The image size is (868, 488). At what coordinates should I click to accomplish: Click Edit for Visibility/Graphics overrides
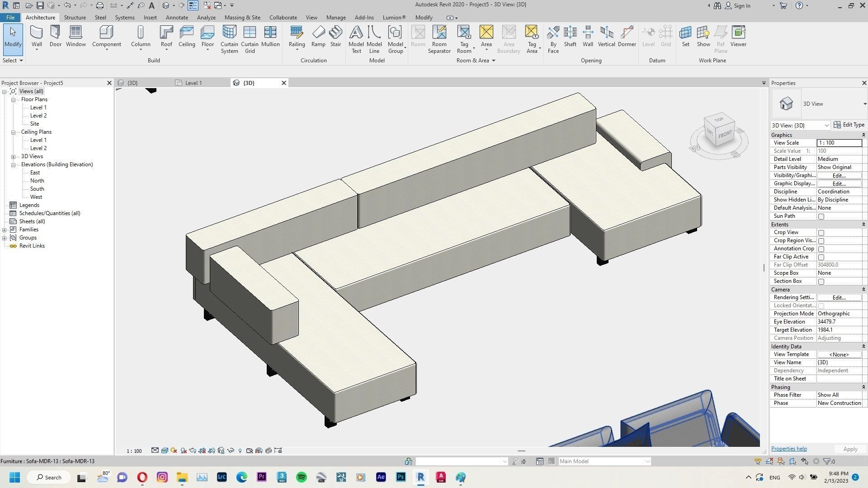click(x=839, y=175)
